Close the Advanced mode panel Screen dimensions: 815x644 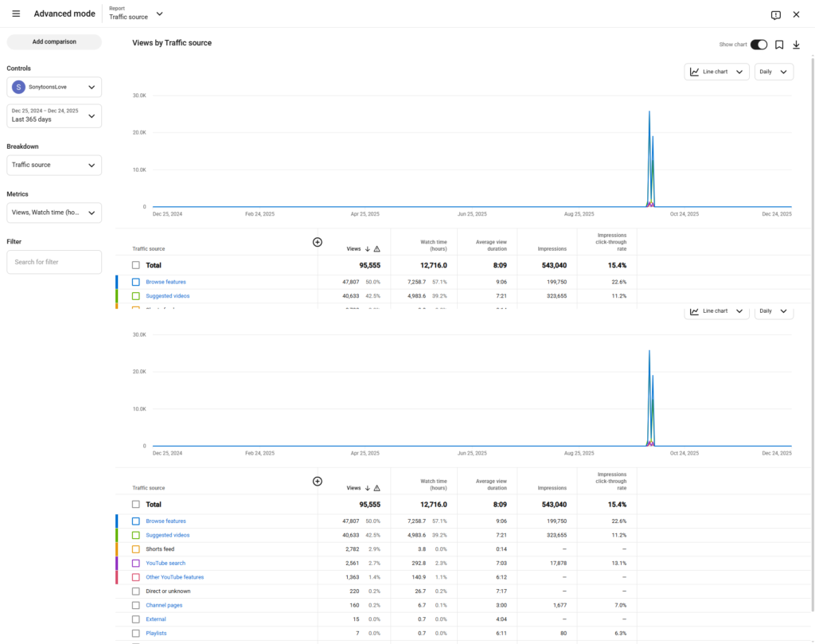(797, 14)
